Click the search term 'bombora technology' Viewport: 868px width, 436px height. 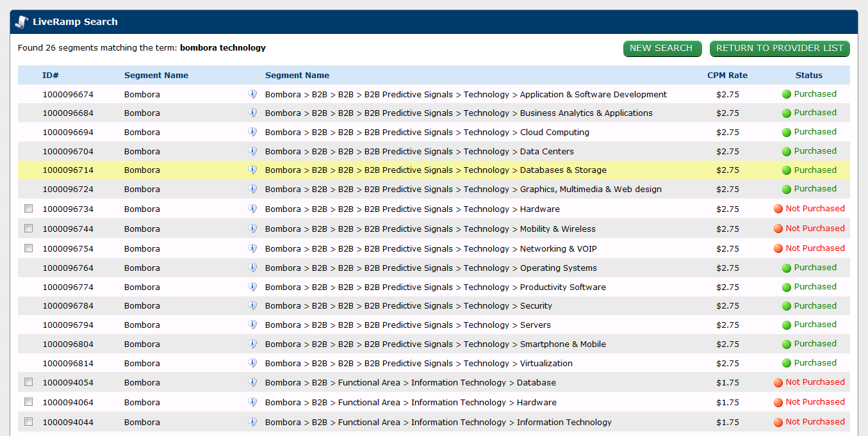click(x=223, y=48)
